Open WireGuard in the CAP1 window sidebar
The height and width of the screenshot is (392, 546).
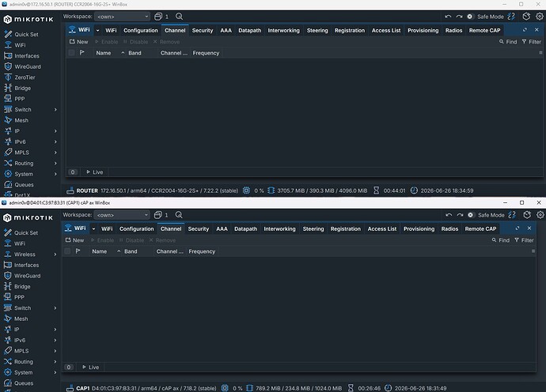coord(22,276)
